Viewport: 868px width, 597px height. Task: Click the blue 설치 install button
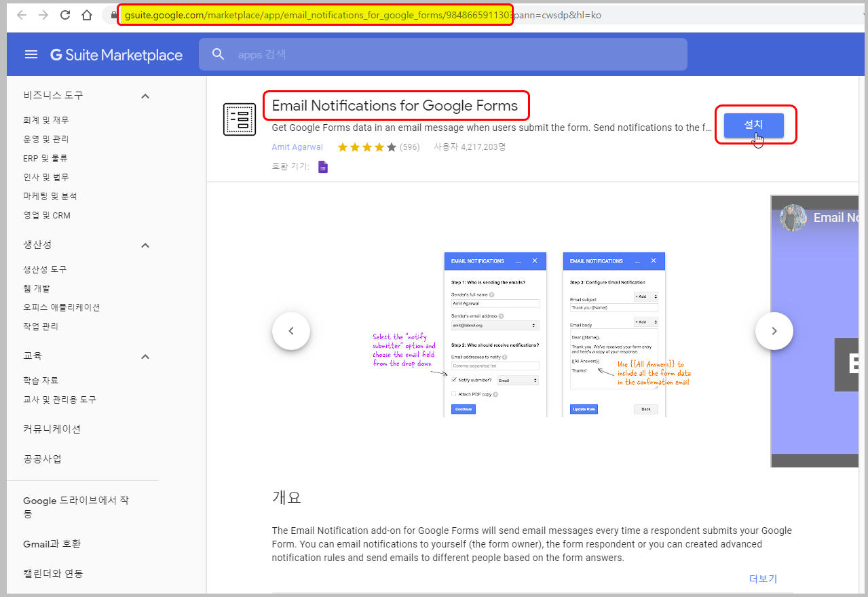point(753,126)
